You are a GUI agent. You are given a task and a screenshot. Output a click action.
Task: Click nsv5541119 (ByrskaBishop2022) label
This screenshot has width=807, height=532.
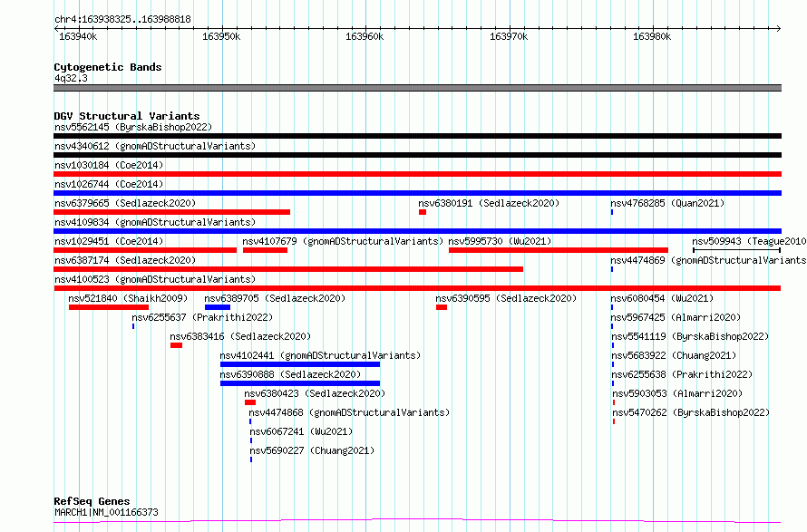pyautogui.click(x=690, y=336)
